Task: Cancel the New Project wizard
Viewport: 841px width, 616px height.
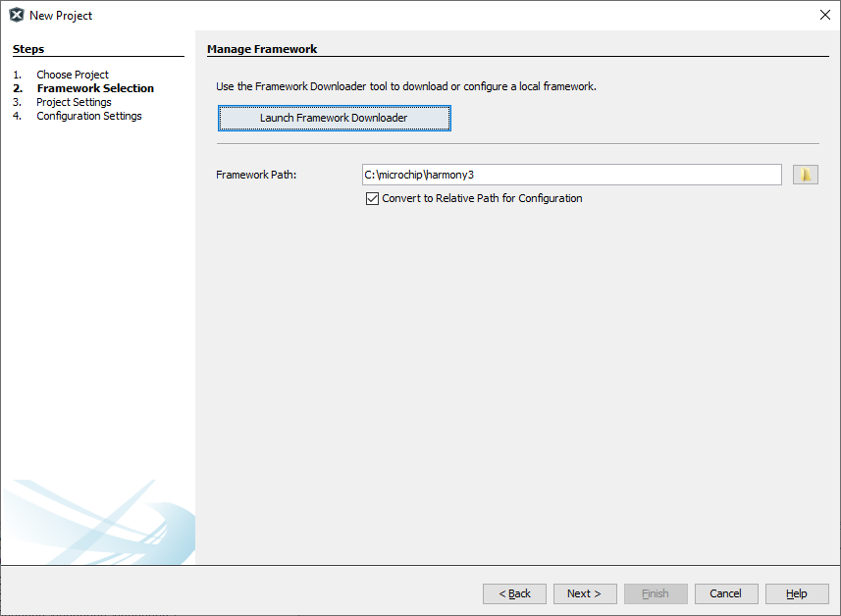Action: [726, 593]
